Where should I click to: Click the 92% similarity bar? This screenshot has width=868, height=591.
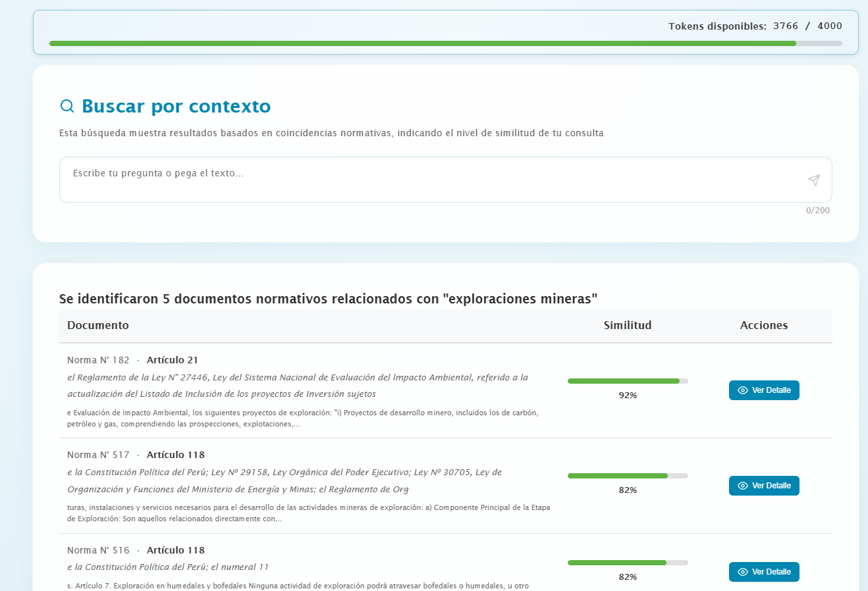tap(628, 381)
